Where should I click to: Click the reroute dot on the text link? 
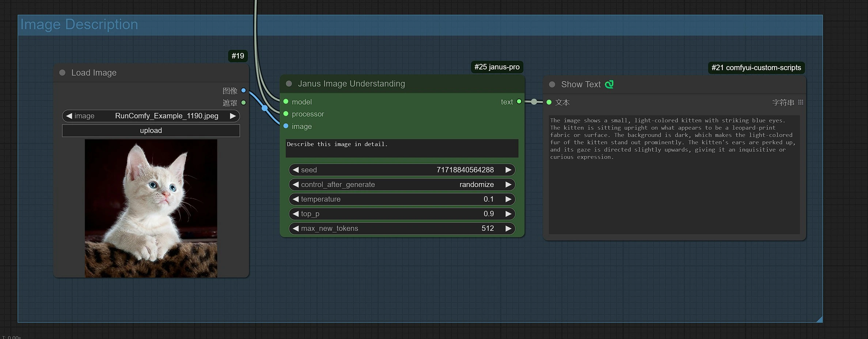click(534, 102)
